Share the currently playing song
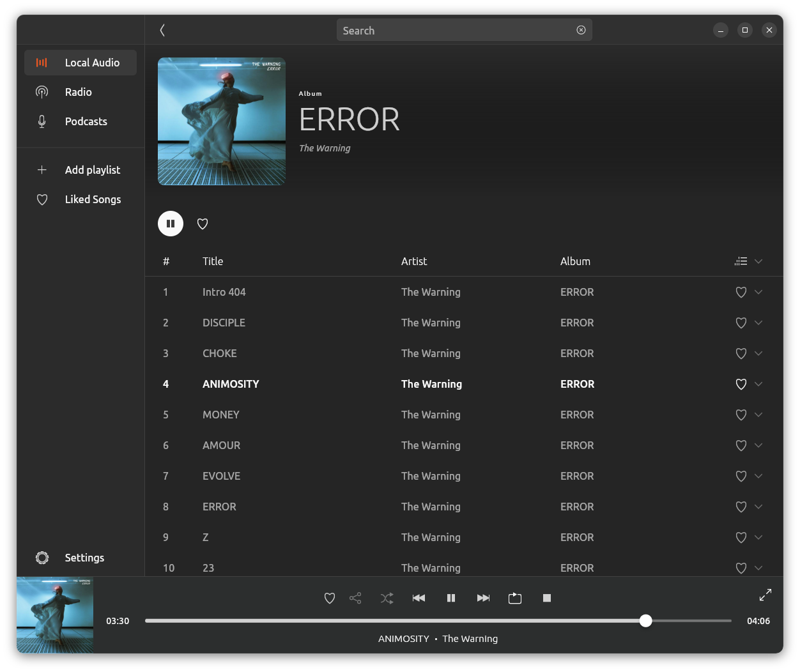800x672 pixels. point(355,598)
